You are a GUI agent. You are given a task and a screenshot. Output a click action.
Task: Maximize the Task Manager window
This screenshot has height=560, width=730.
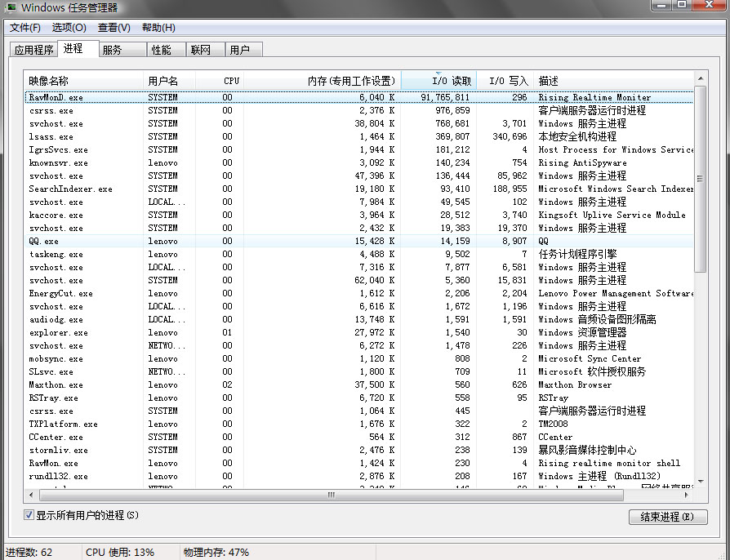[x=682, y=5]
